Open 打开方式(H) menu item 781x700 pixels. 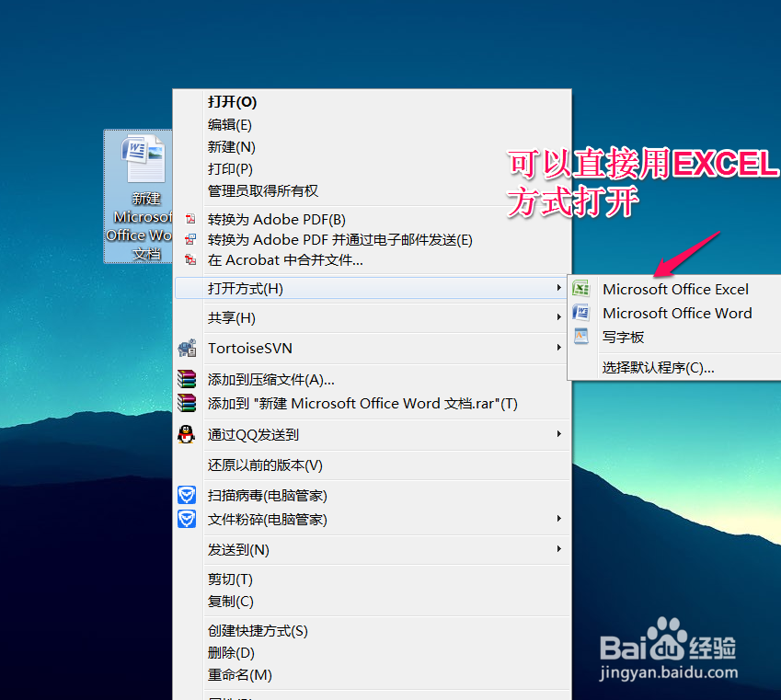372,289
